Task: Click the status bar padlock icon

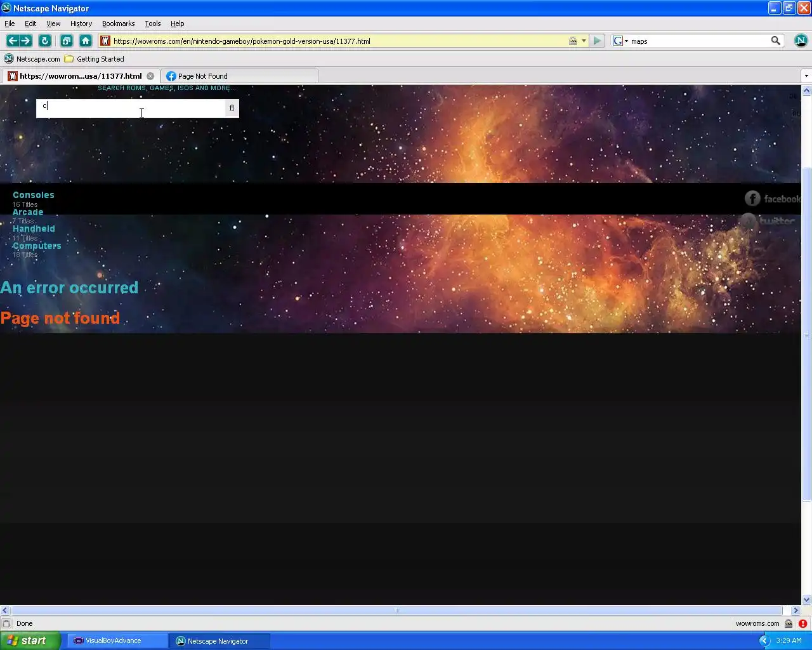Action: pyautogui.click(x=789, y=623)
